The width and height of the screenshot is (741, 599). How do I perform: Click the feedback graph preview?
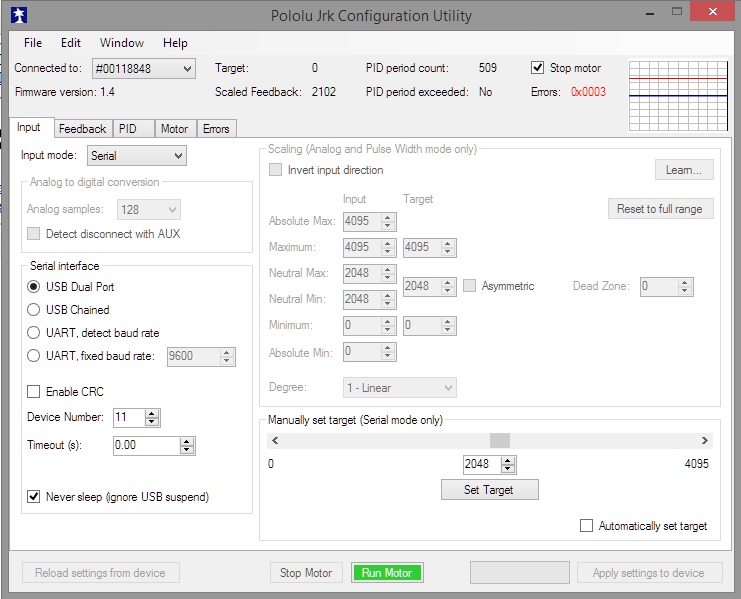point(678,95)
